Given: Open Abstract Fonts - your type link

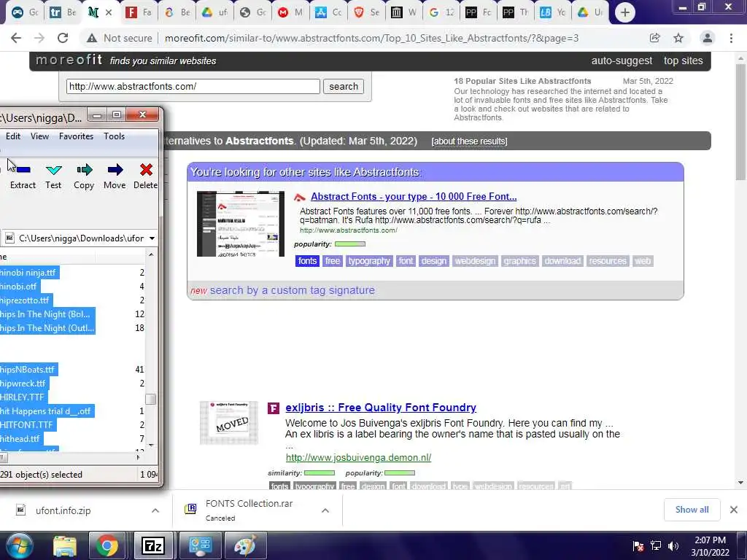Looking at the screenshot, I should coord(414,197).
